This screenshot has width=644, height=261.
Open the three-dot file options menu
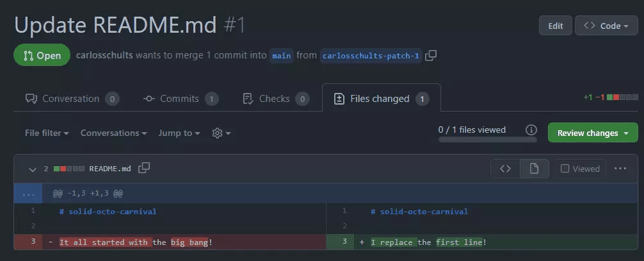point(620,169)
